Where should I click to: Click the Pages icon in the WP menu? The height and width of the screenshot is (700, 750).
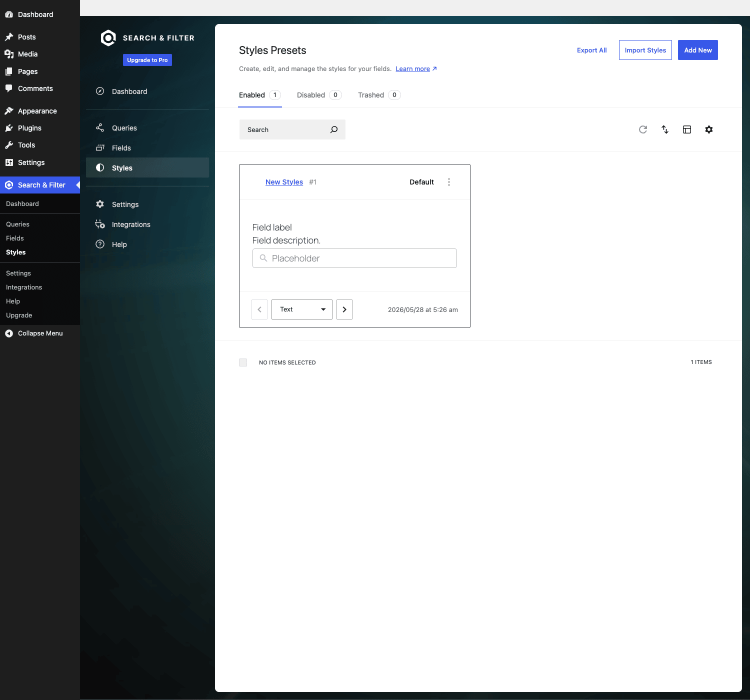[9, 71]
